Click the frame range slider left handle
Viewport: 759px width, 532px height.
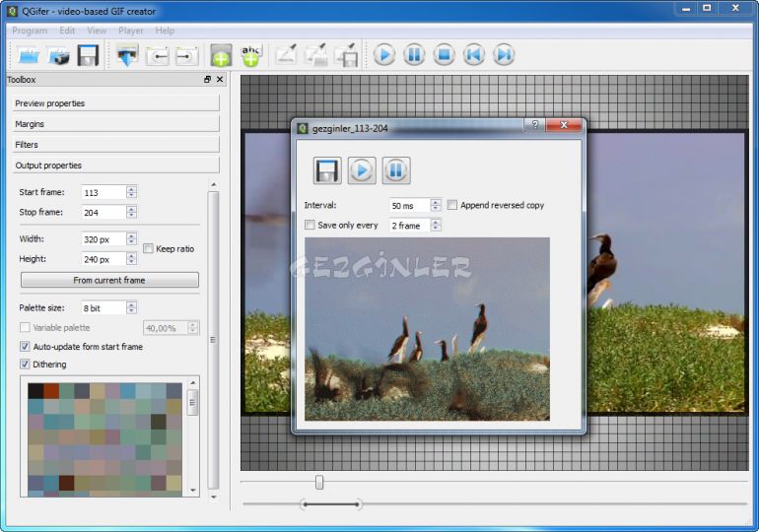(x=304, y=504)
